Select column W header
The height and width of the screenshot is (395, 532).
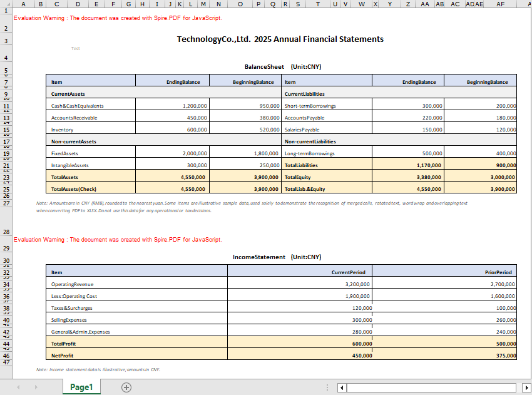(362, 4)
